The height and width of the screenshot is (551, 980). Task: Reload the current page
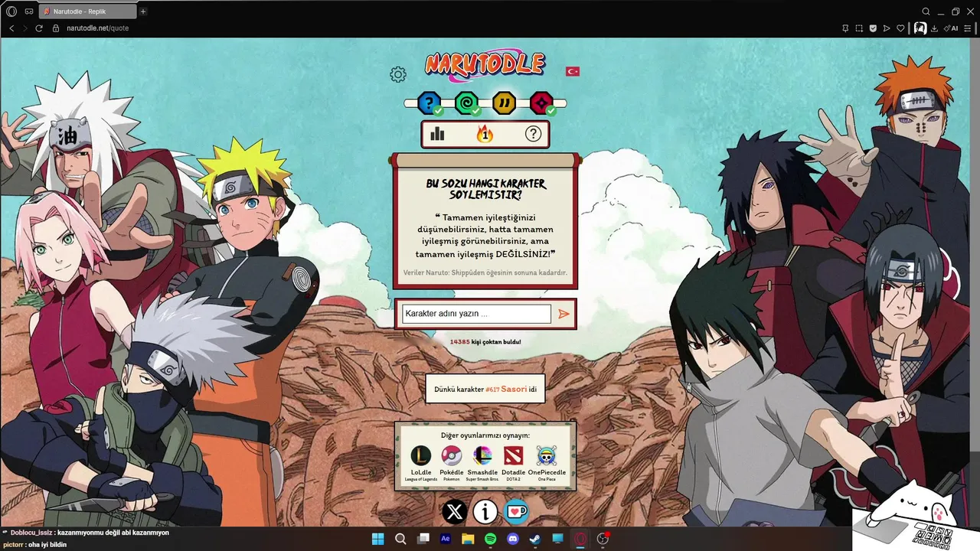click(39, 28)
